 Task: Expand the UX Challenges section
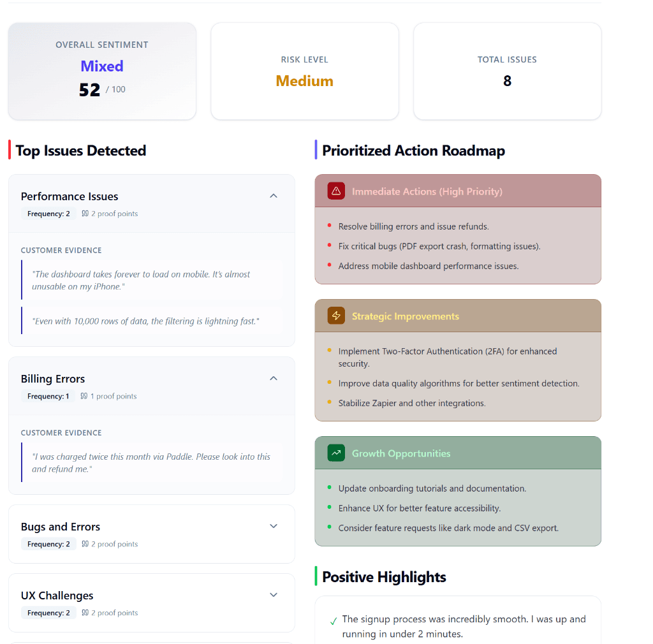[x=273, y=594]
